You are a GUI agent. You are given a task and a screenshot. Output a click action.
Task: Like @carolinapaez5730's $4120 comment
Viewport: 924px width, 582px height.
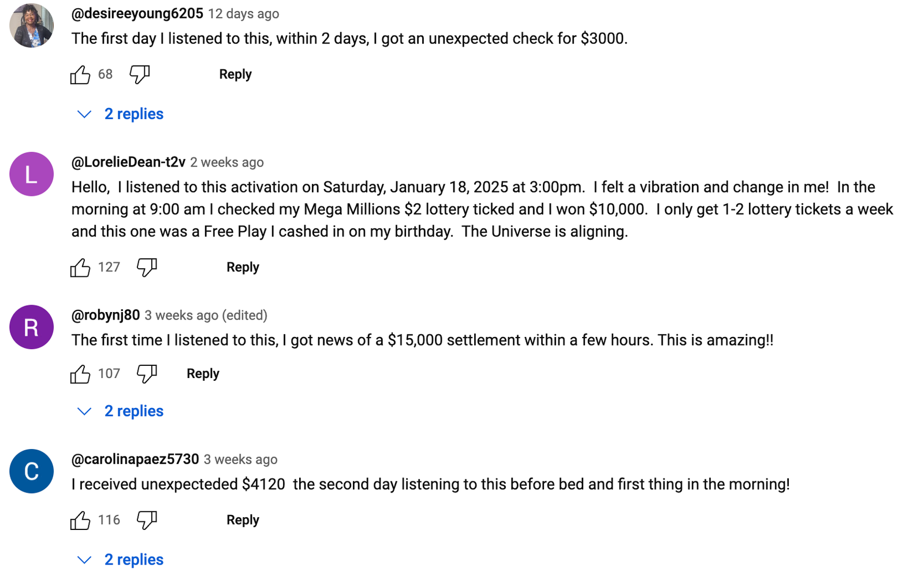pyautogui.click(x=80, y=520)
